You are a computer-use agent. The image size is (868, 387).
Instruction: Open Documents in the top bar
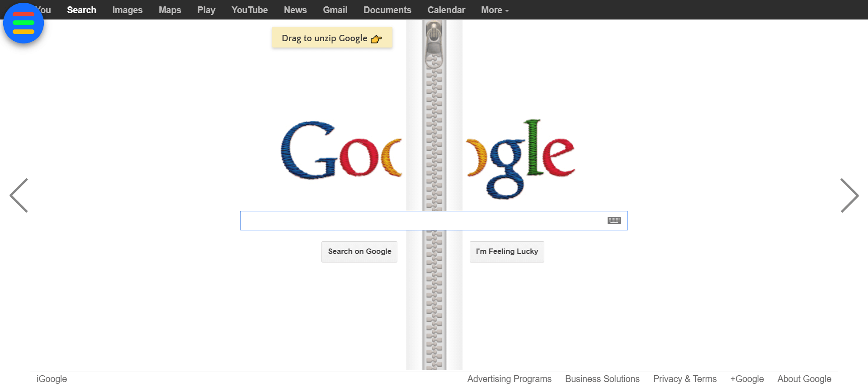[x=387, y=10]
